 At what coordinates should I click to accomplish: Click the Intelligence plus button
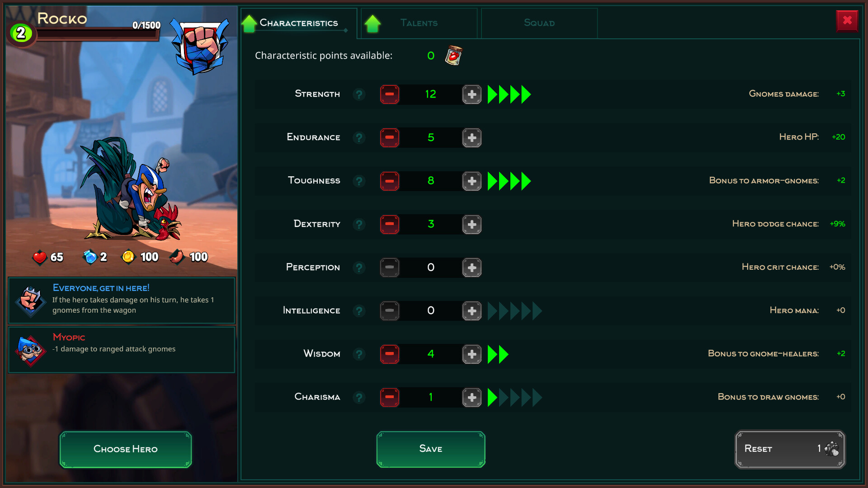click(472, 310)
